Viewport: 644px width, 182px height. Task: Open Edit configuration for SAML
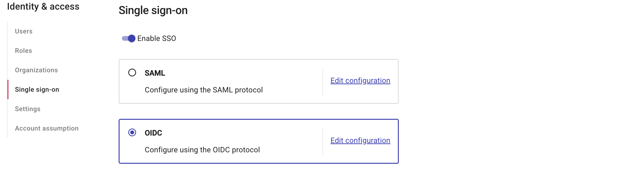[360, 81]
